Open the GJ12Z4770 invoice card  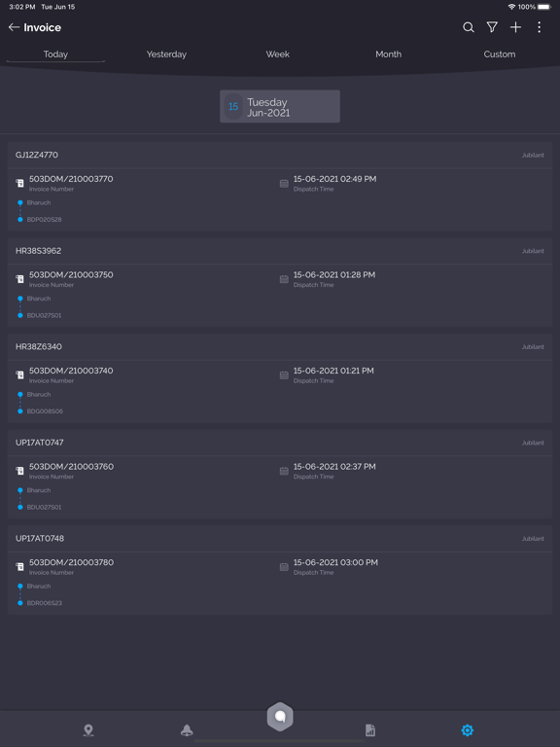[x=280, y=187]
